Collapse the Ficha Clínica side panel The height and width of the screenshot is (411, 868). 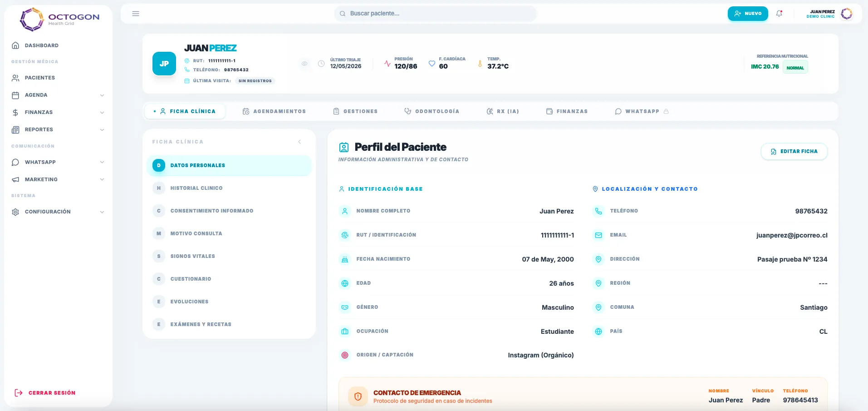coord(299,142)
